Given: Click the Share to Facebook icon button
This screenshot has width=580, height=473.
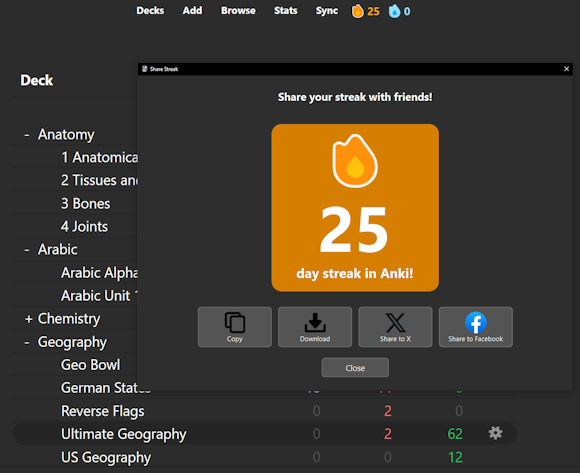Looking at the screenshot, I should pos(476,327).
